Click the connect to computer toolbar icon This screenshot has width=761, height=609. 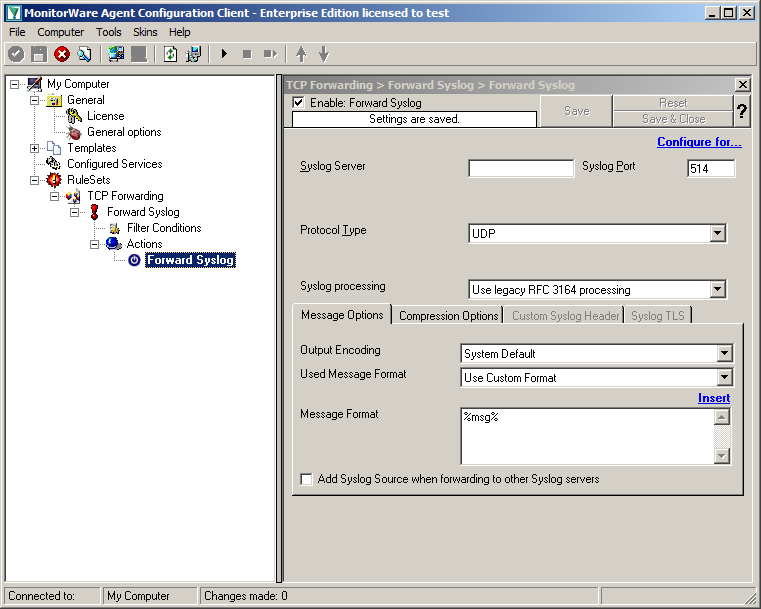[x=116, y=54]
